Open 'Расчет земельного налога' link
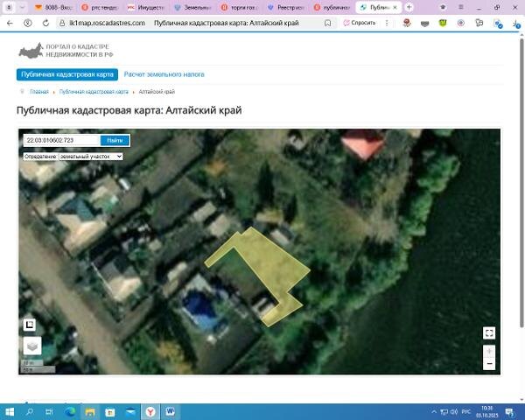Viewport: 525px width, 420px height. (x=164, y=74)
